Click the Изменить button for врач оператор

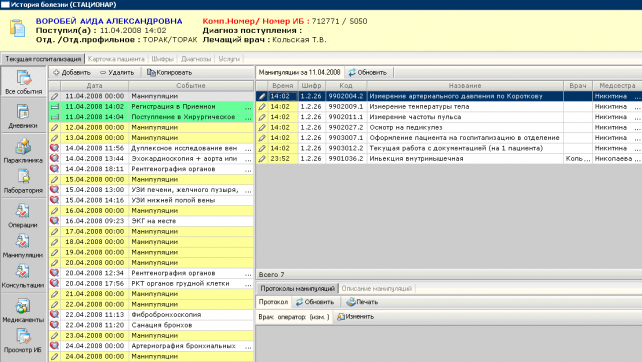click(x=355, y=317)
